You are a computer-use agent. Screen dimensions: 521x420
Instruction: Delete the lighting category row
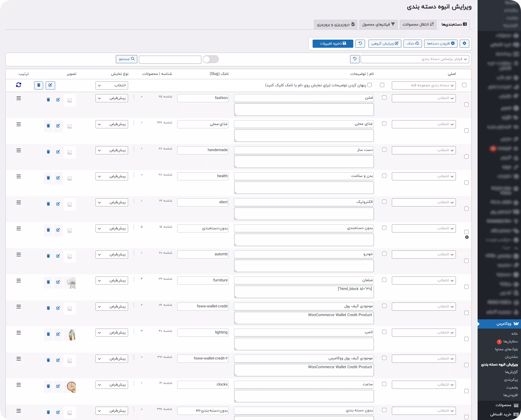click(48, 334)
